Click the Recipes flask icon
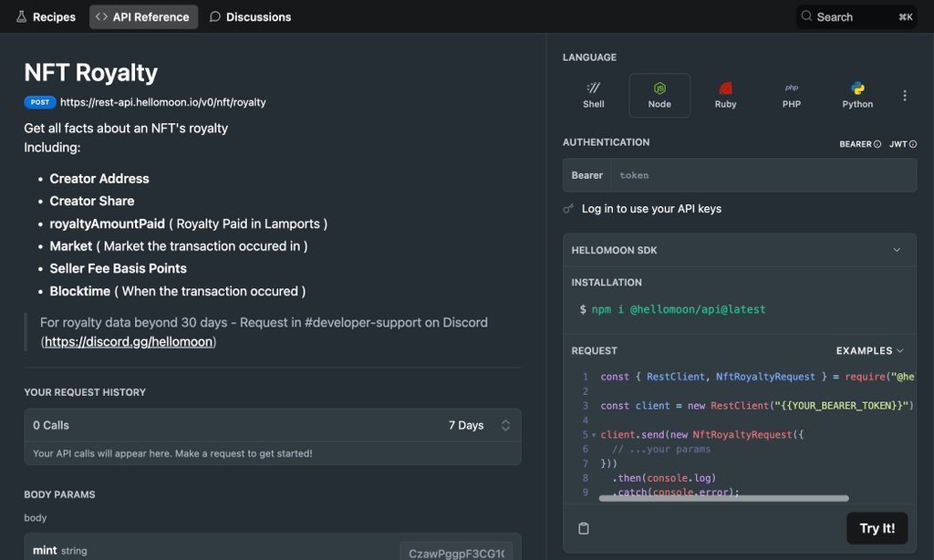The image size is (934, 560). 22,16
